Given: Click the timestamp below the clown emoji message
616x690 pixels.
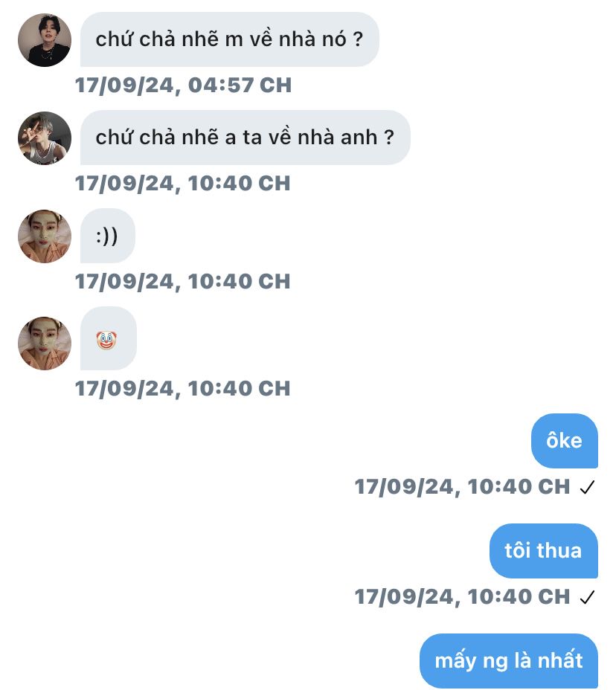Looking at the screenshot, I should click(x=183, y=389).
